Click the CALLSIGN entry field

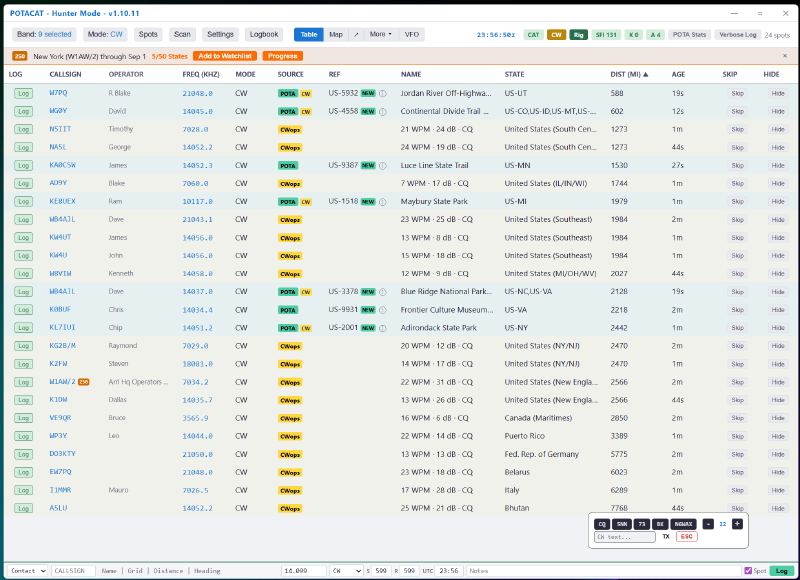(73, 571)
